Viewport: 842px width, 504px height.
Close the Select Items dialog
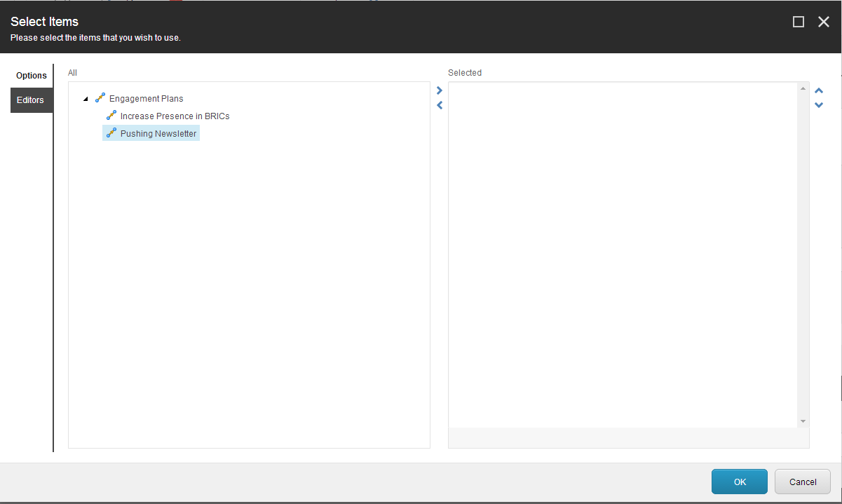(x=823, y=22)
